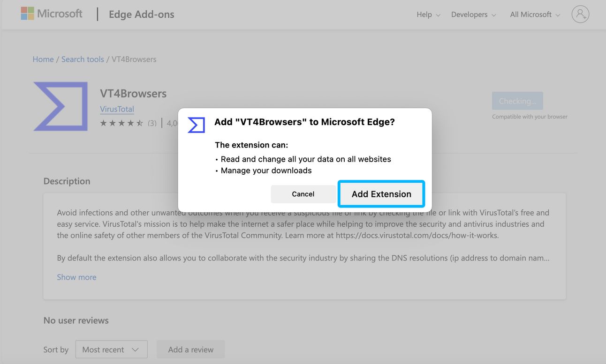Click 'Manage your downloads' permission text
The image size is (606, 364).
(x=266, y=171)
